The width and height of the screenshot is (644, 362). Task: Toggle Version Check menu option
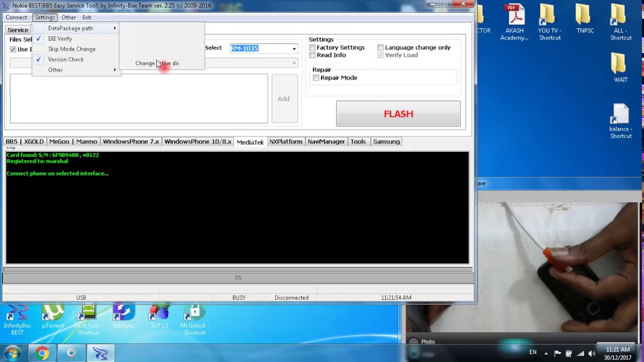coord(75,59)
